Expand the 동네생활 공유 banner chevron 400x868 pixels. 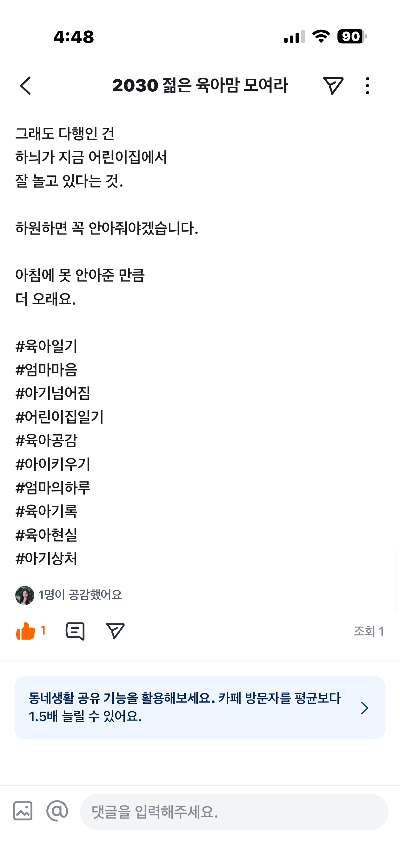click(x=364, y=707)
